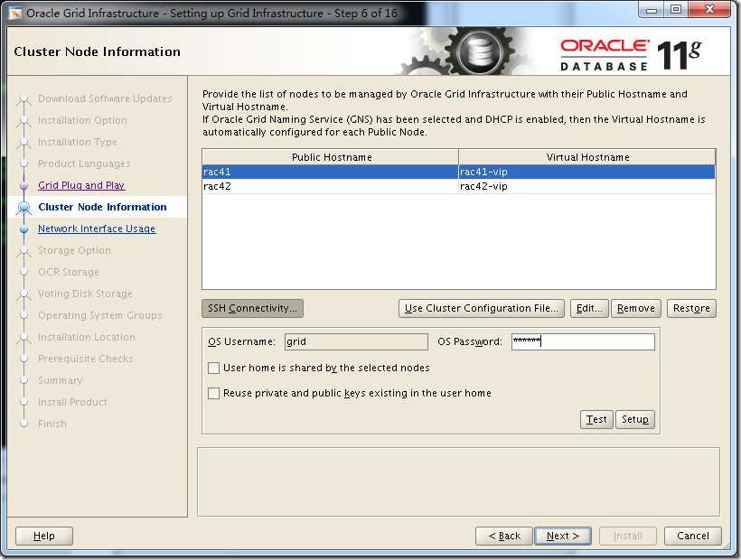The width and height of the screenshot is (741, 560).
Task: Click the SSH Connectivity button
Action: pos(252,308)
